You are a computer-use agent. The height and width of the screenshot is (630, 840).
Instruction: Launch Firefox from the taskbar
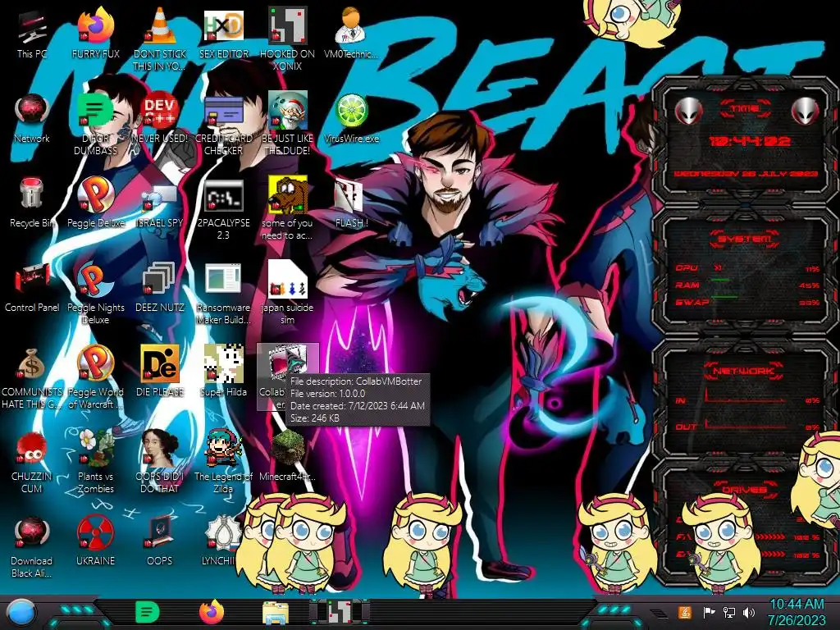tap(212, 612)
